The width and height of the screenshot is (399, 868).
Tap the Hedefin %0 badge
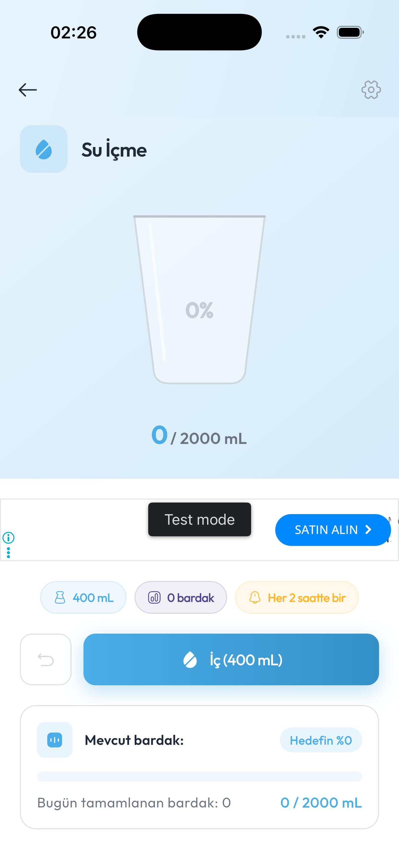click(321, 740)
